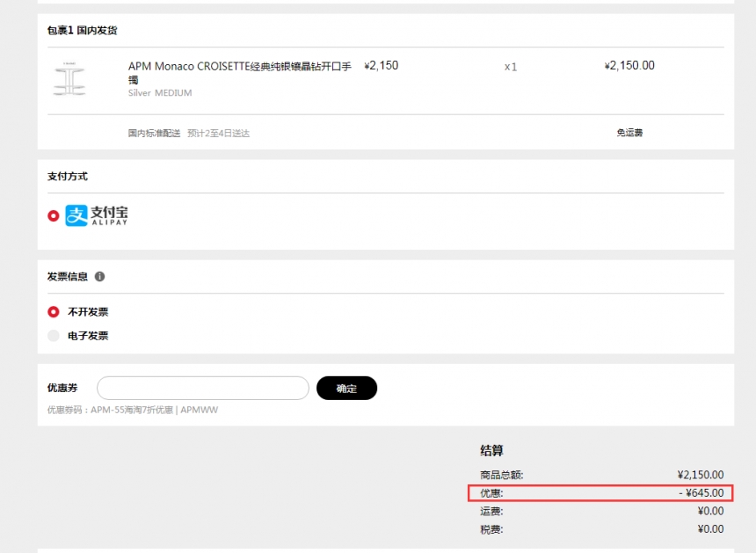Select the 不开发票 radio option

(x=54, y=311)
